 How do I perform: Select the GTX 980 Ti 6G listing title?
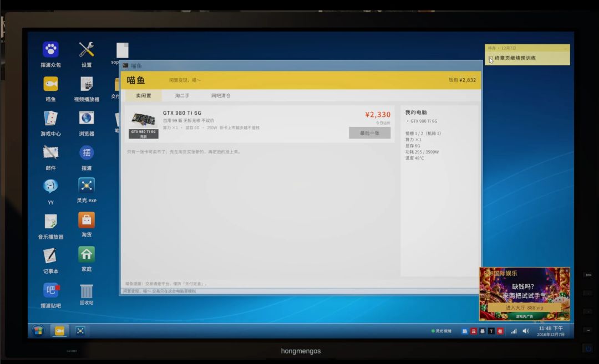tap(182, 113)
